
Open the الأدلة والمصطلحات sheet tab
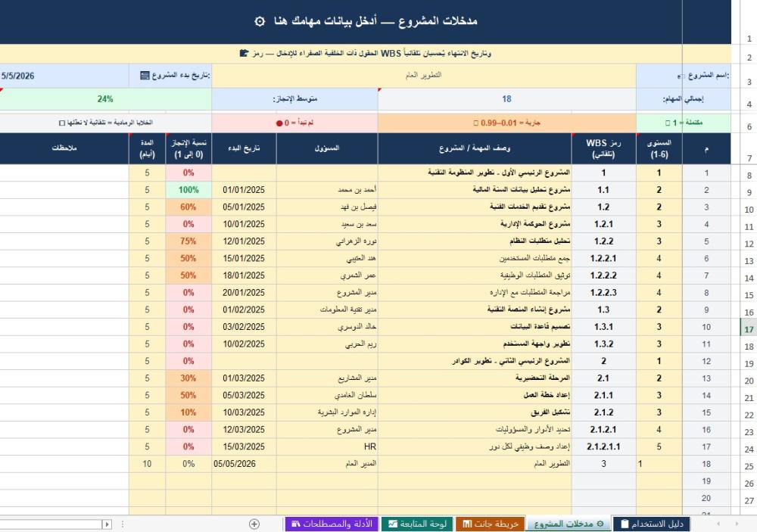point(330,524)
